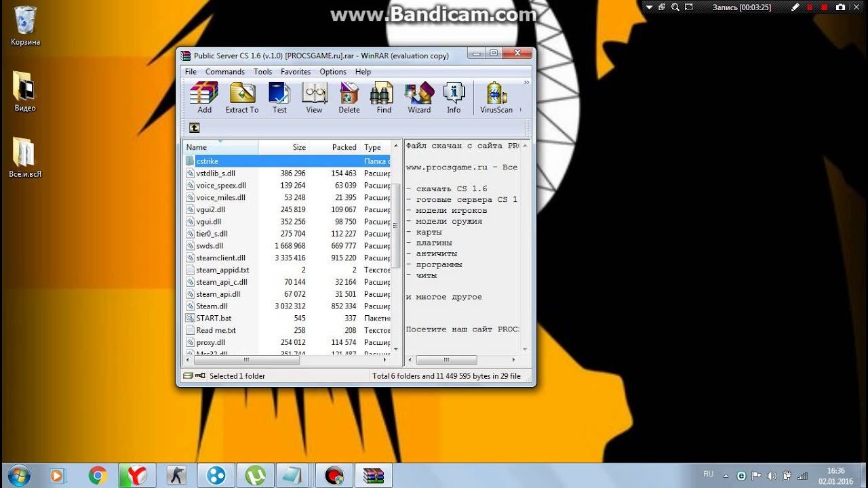Click the RU language indicator
This screenshot has width=868, height=488.
pos(708,474)
